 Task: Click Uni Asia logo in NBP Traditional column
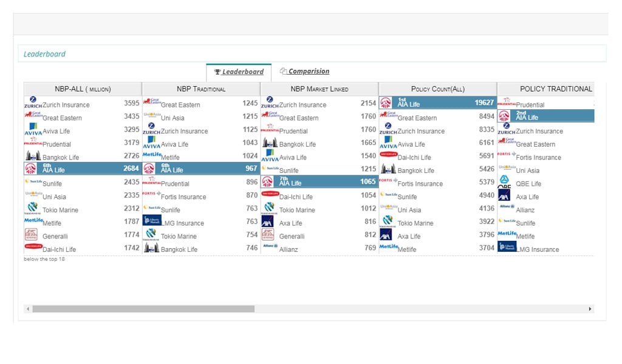(x=151, y=115)
